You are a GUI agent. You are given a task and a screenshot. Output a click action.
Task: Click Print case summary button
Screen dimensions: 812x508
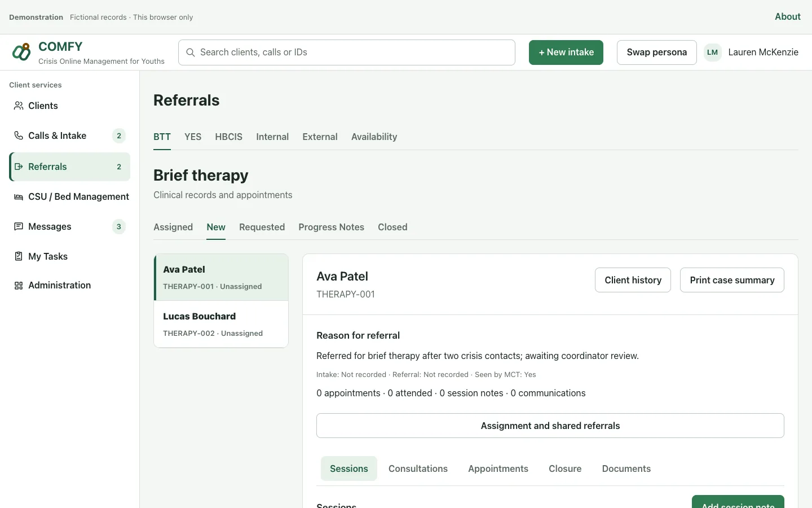[x=732, y=280]
